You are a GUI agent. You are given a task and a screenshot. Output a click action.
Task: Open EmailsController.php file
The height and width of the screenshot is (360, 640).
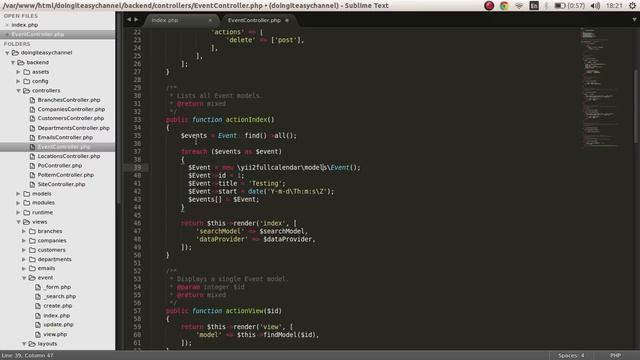[x=65, y=137]
